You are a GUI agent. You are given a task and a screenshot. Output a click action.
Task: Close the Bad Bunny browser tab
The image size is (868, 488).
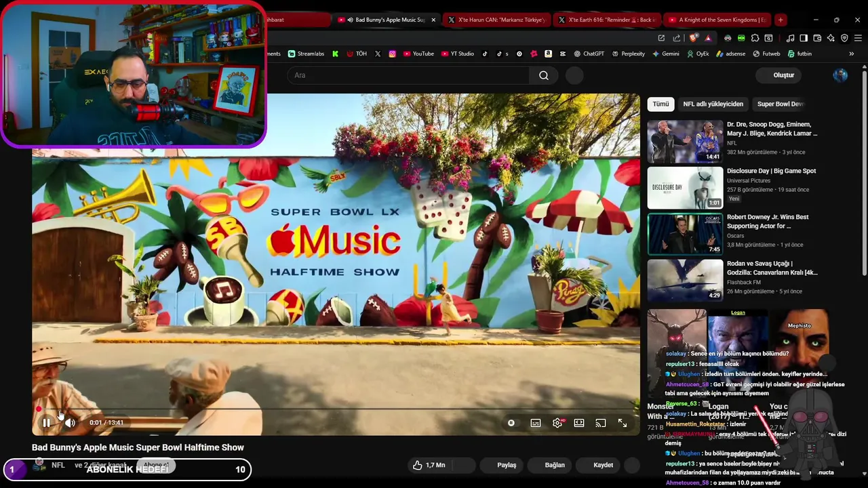coord(433,20)
